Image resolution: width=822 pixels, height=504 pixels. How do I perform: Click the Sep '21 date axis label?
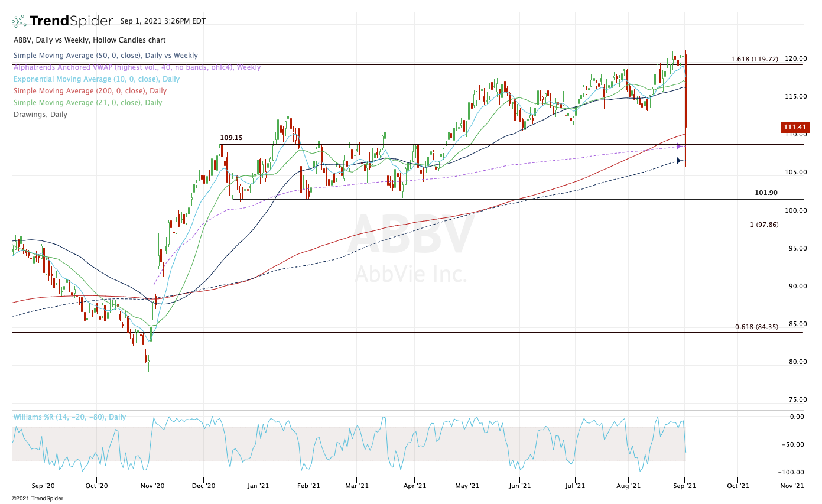[685, 486]
